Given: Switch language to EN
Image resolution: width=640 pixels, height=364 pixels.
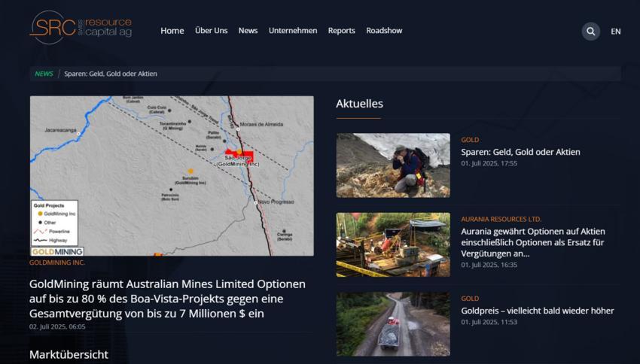Looking at the screenshot, I should click(615, 32).
